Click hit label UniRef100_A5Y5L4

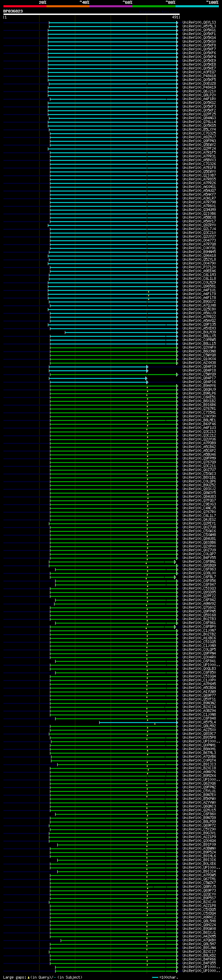coord(199,722)
